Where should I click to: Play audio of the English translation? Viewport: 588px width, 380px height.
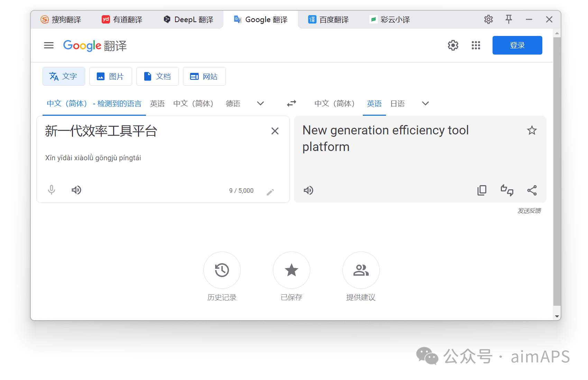tap(308, 190)
